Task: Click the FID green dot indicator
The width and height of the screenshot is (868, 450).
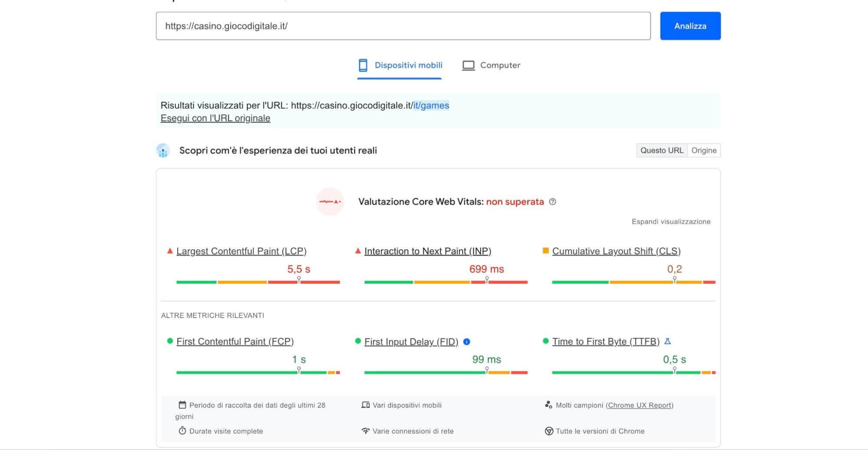Action: [x=358, y=341]
